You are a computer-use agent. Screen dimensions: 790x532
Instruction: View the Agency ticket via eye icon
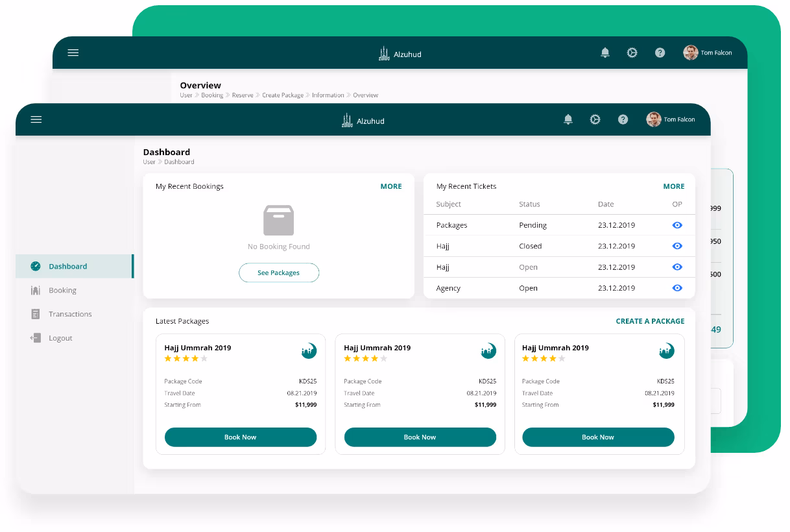[677, 288]
